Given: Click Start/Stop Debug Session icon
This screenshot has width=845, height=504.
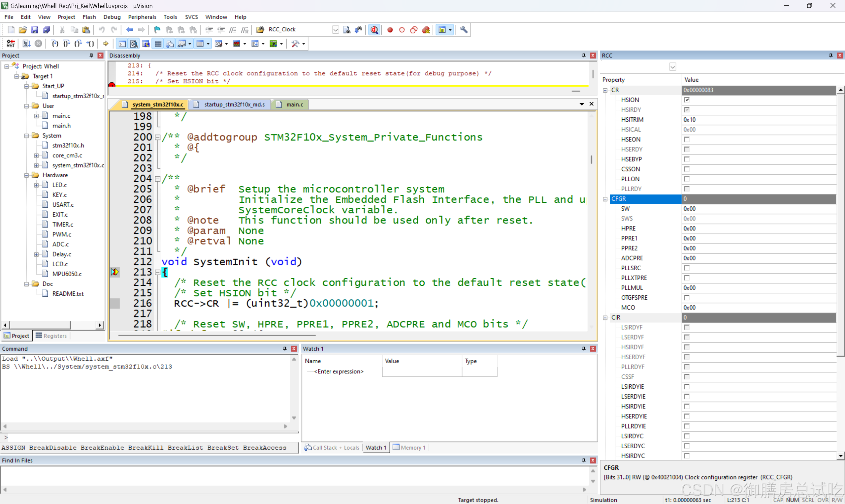Looking at the screenshot, I should (374, 30).
